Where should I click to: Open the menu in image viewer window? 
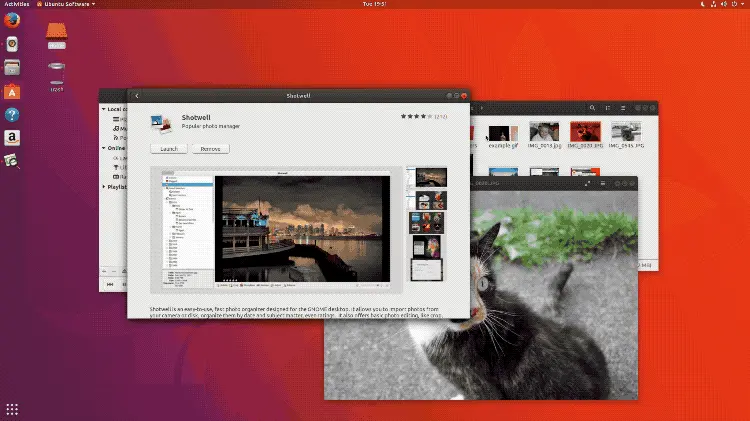tap(603, 183)
